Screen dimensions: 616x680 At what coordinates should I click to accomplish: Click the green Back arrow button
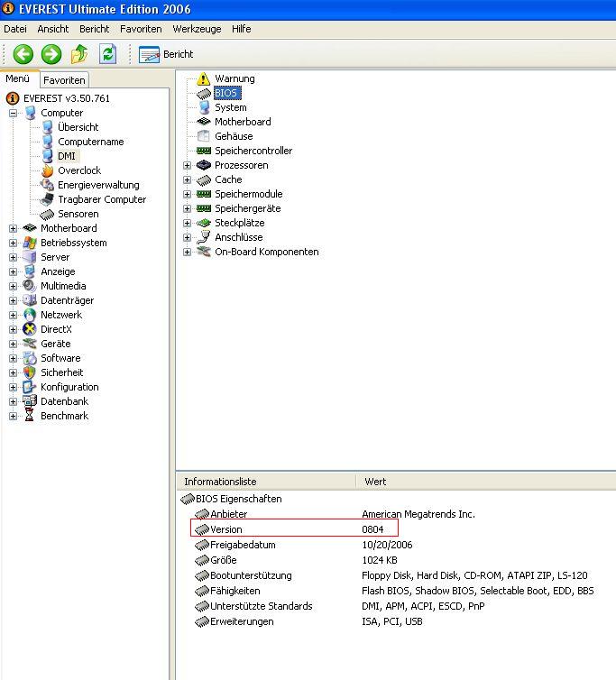[x=23, y=54]
